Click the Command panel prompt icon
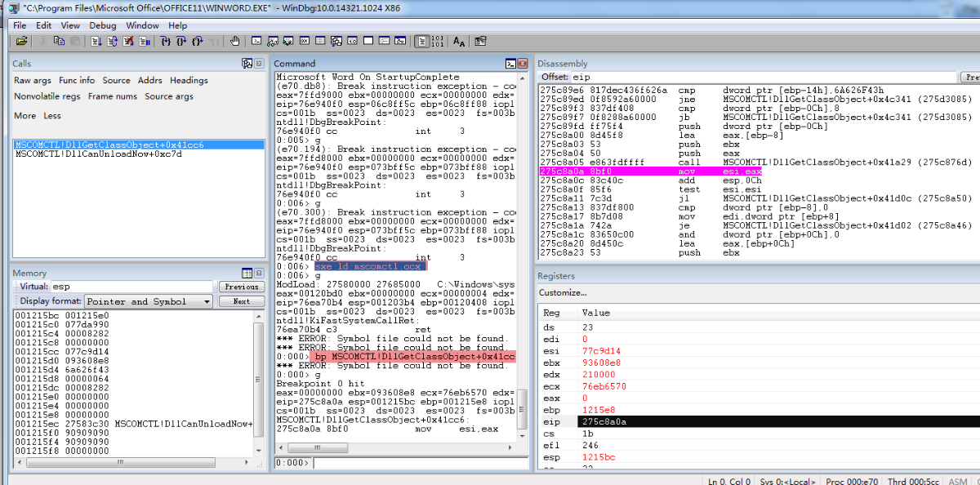980x485 pixels. (510, 64)
